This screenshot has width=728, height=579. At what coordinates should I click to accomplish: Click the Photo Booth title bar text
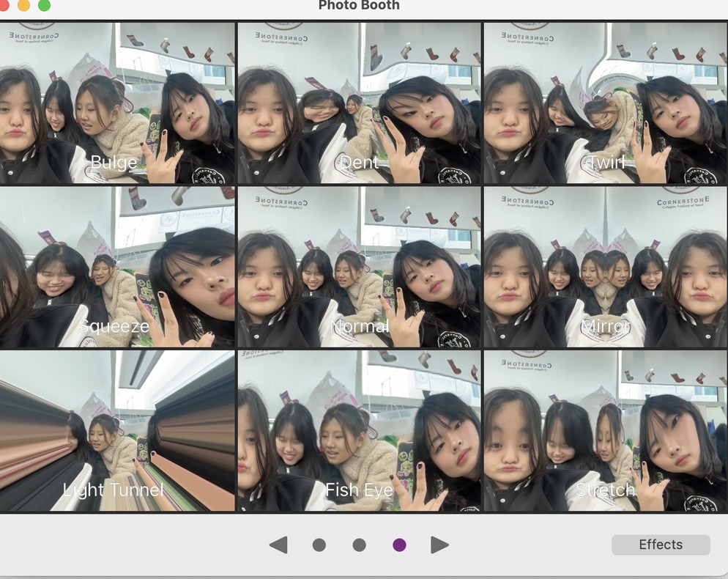[359, 6]
